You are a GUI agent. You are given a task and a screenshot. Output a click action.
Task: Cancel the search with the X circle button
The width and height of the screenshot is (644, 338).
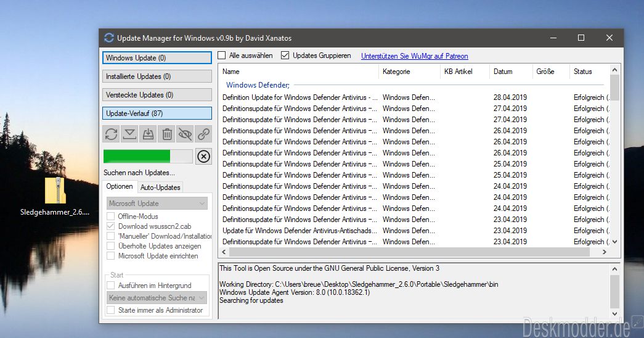point(204,156)
